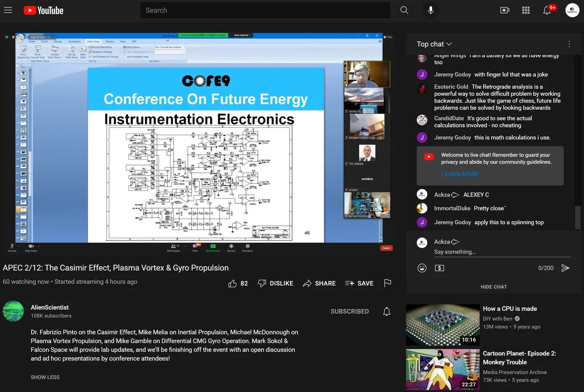Open Zoom View Options dropdown
Viewport: 584px width, 392px height.
(x=242, y=35)
